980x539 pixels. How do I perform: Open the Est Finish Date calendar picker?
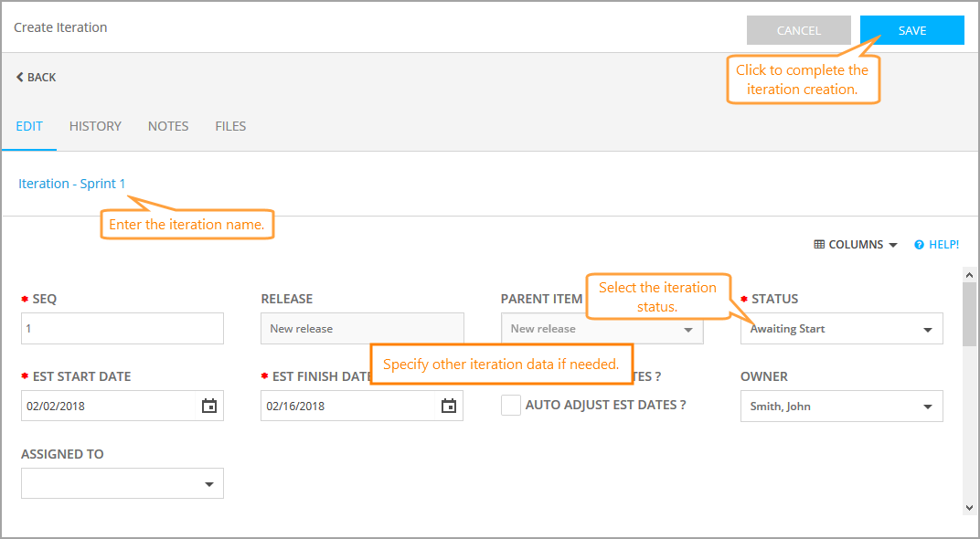pyautogui.click(x=449, y=407)
